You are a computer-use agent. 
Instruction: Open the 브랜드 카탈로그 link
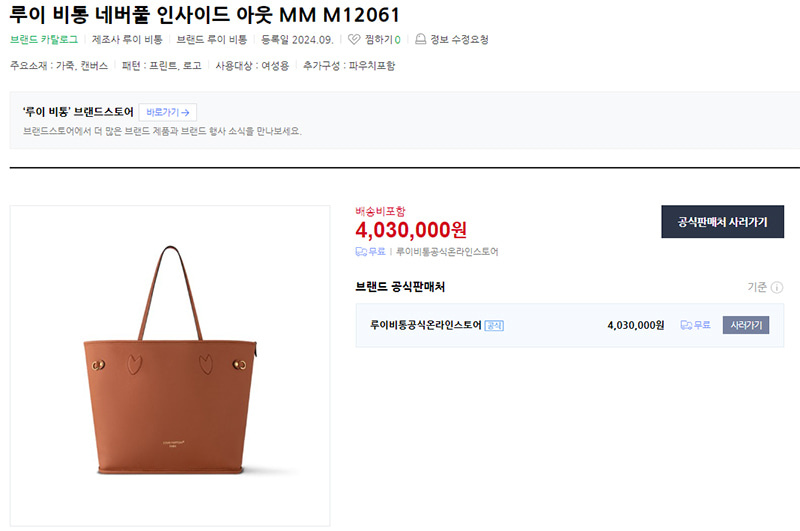[44, 39]
